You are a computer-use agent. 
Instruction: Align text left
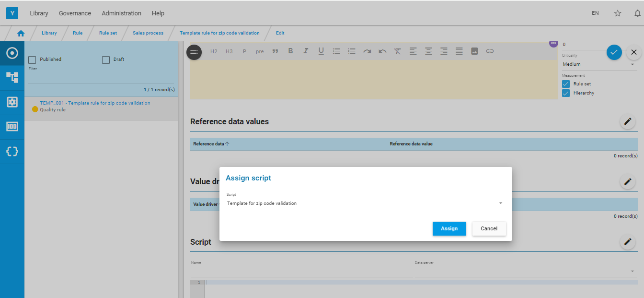[413, 51]
